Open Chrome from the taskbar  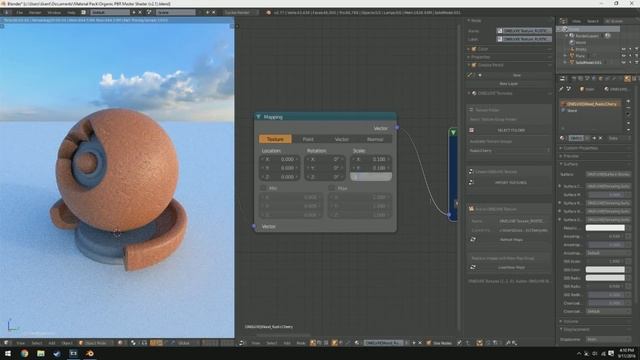coord(24,353)
